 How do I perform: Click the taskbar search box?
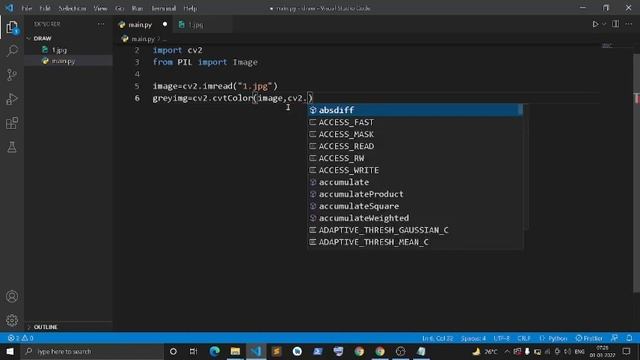pyautogui.click(x=92, y=351)
